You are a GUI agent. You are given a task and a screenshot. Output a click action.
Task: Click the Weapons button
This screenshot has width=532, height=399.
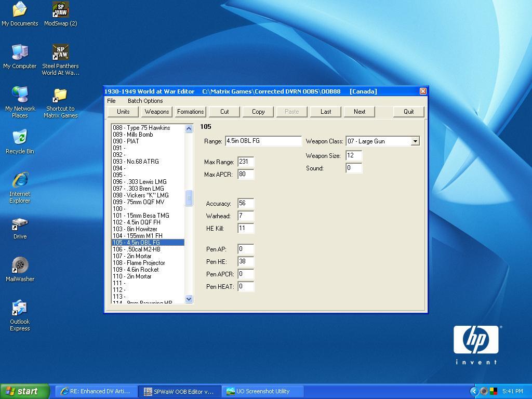pyautogui.click(x=156, y=112)
